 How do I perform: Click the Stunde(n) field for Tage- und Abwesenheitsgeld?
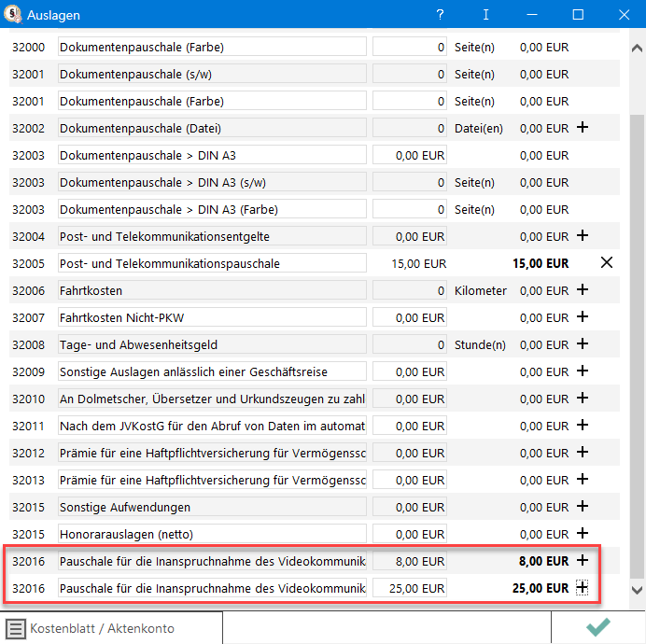point(410,345)
